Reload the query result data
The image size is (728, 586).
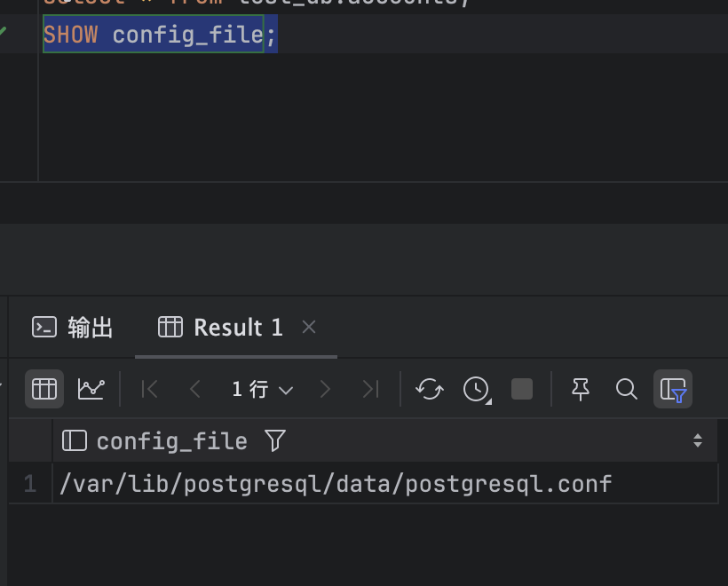pos(430,389)
